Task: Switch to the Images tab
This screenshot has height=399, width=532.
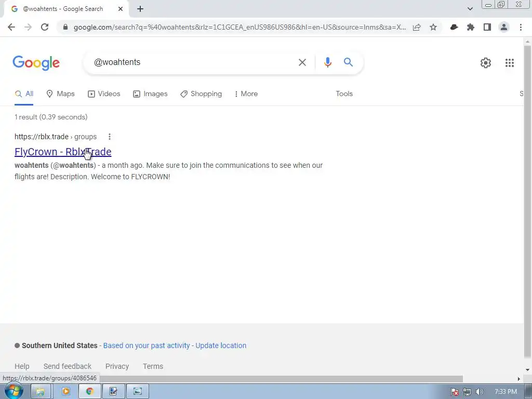Action: click(150, 94)
